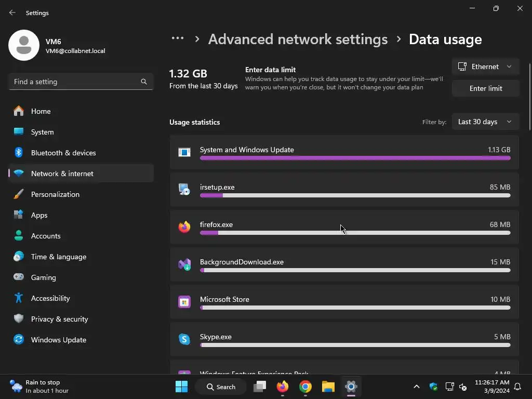Image resolution: width=532 pixels, height=399 pixels.
Task: Click the Skype.exe app icon
Action: [x=184, y=339]
